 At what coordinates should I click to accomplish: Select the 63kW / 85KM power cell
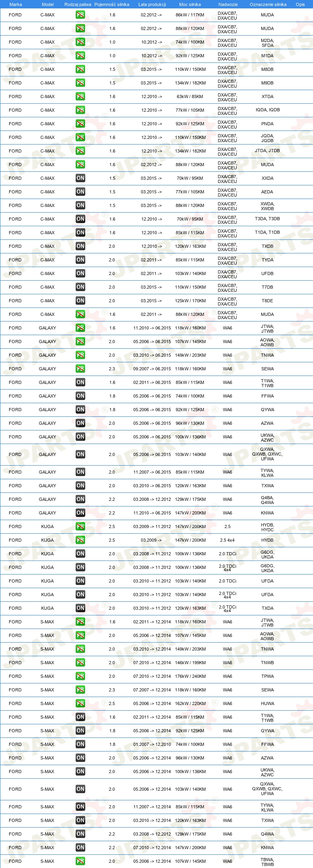point(190,96)
